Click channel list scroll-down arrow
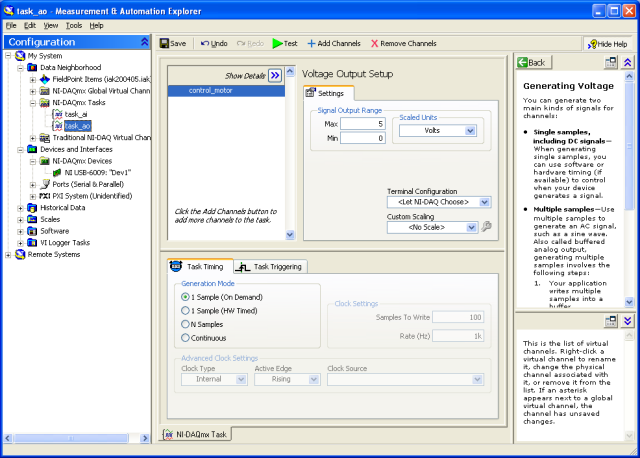Screen dimensions: 640x458 click(290, 235)
